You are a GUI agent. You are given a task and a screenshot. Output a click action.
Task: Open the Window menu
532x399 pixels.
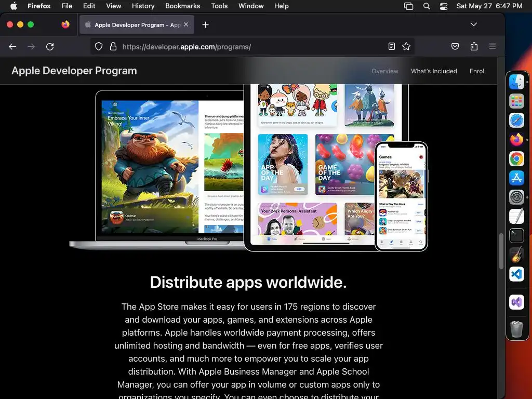(251, 6)
